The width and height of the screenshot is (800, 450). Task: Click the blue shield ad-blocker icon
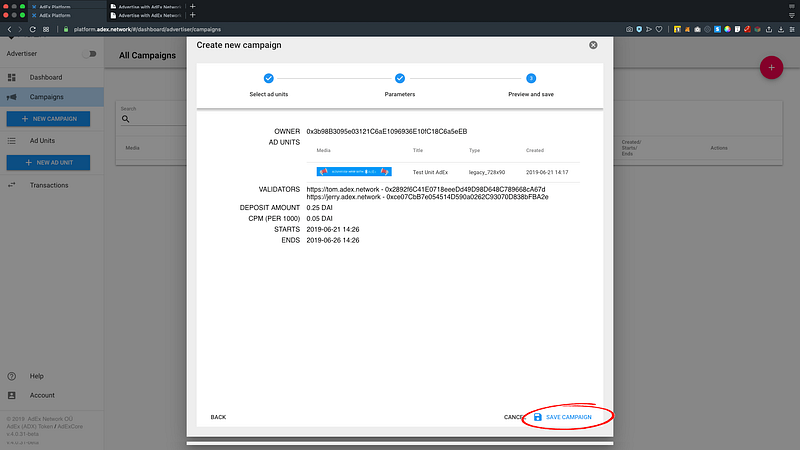click(639, 30)
